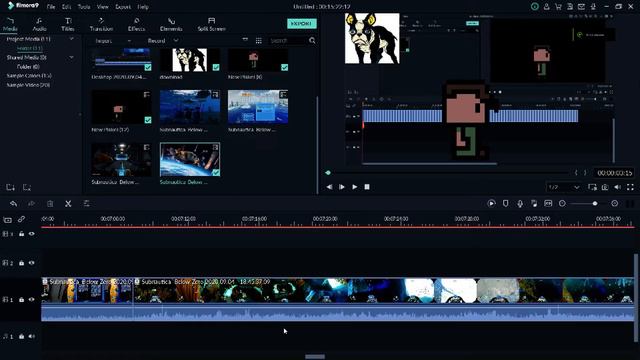Select the Desktop recording media thumbnail

[x=122, y=60]
